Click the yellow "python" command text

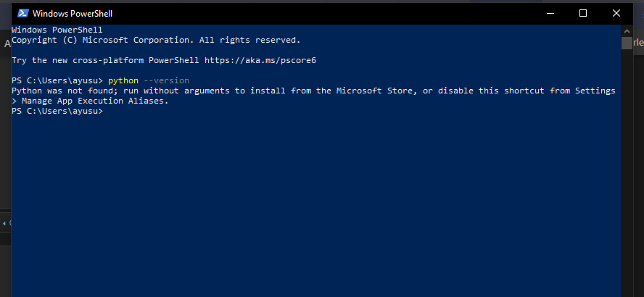pyautogui.click(x=123, y=80)
